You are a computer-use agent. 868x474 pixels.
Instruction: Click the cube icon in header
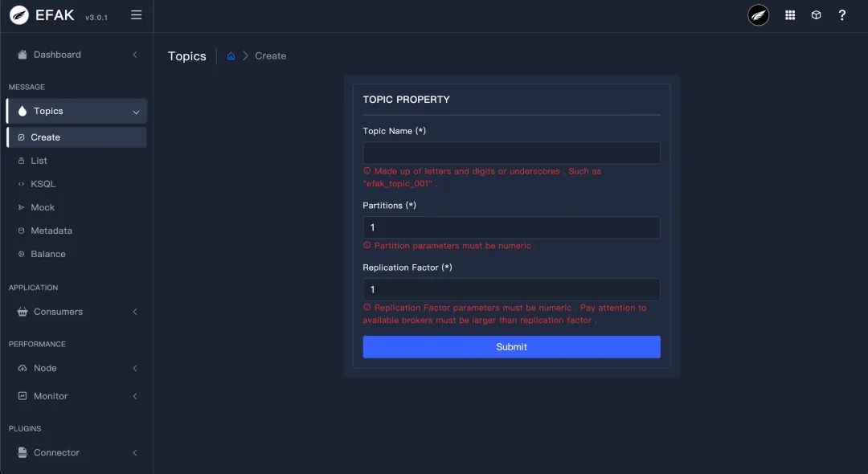pyautogui.click(x=816, y=15)
